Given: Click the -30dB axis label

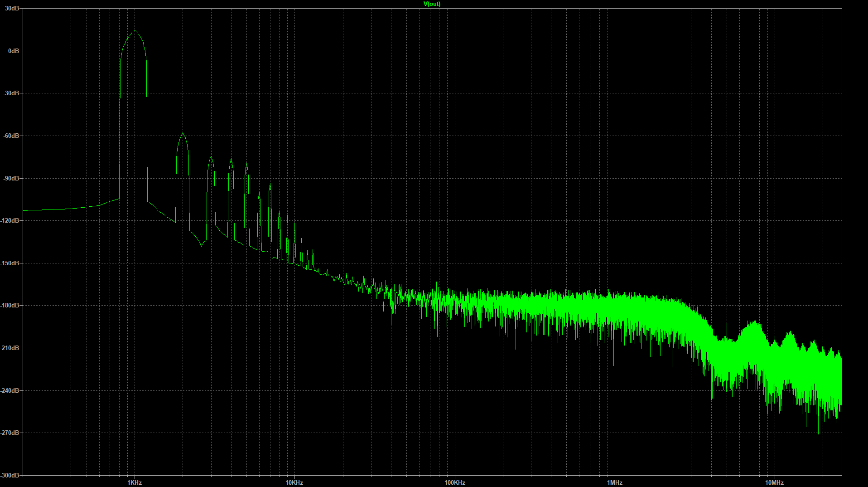Looking at the screenshot, I should click(11, 93).
